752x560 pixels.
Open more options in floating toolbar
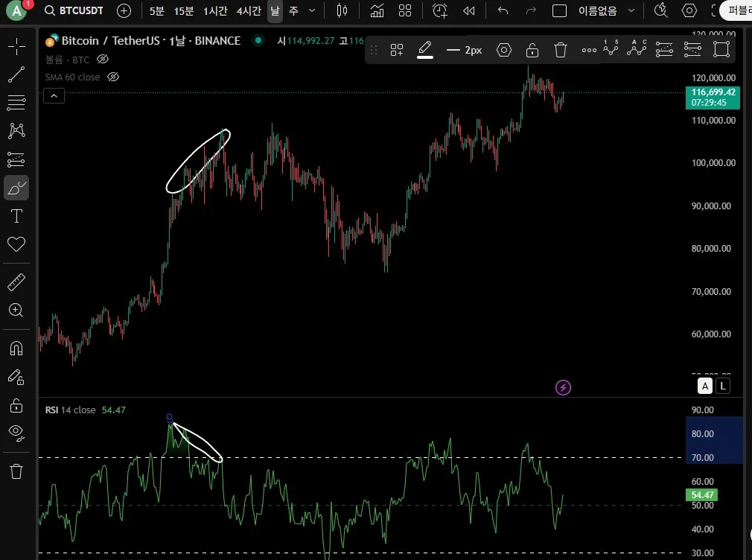[x=589, y=50]
